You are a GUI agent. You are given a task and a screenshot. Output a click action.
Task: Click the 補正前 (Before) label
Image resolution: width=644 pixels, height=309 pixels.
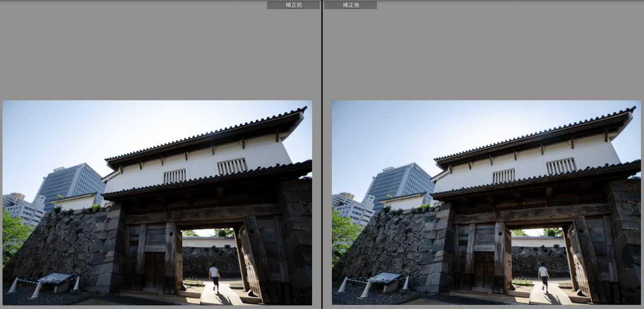tap(293, 5)
